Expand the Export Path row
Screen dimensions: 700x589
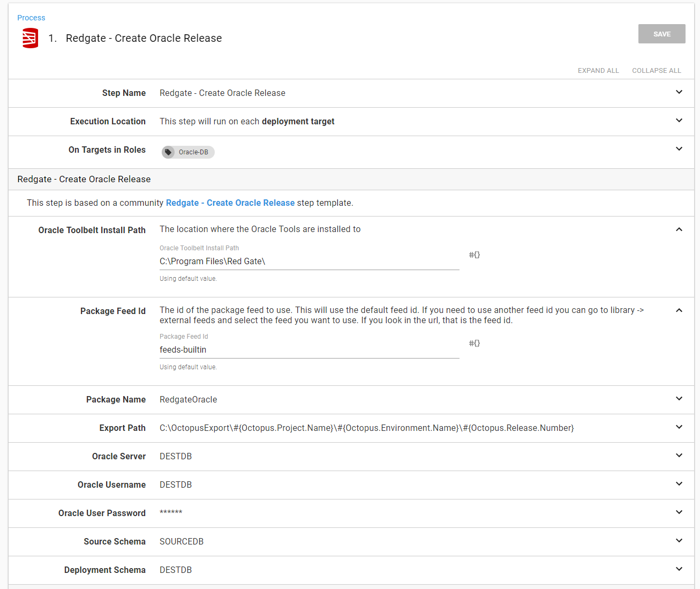click(x=679, y=427)
